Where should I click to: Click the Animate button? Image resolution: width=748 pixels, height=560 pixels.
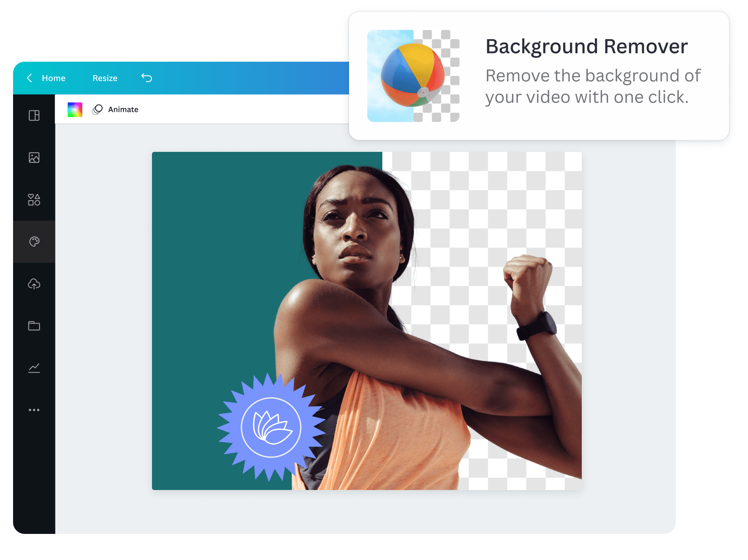pos(123,109)
